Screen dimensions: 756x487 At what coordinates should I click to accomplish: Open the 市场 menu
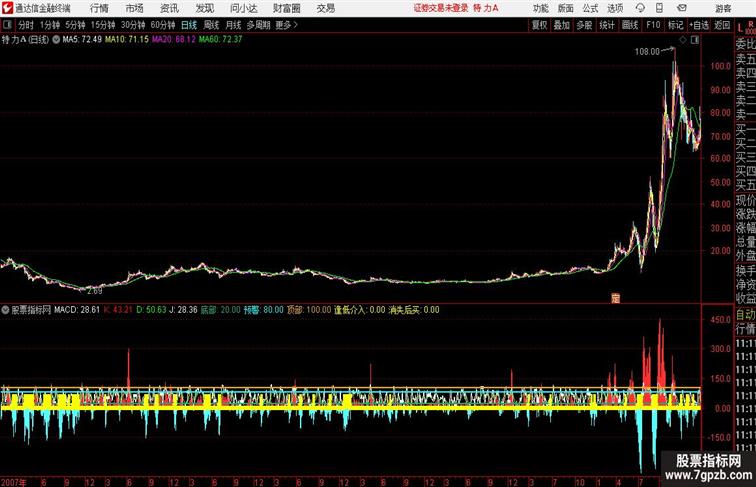[x=135, y=8]
